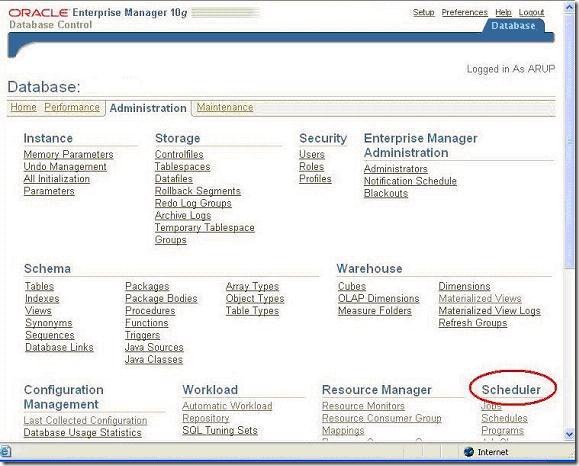Open All Initialization Parameters link

click(x=56, y=185)
